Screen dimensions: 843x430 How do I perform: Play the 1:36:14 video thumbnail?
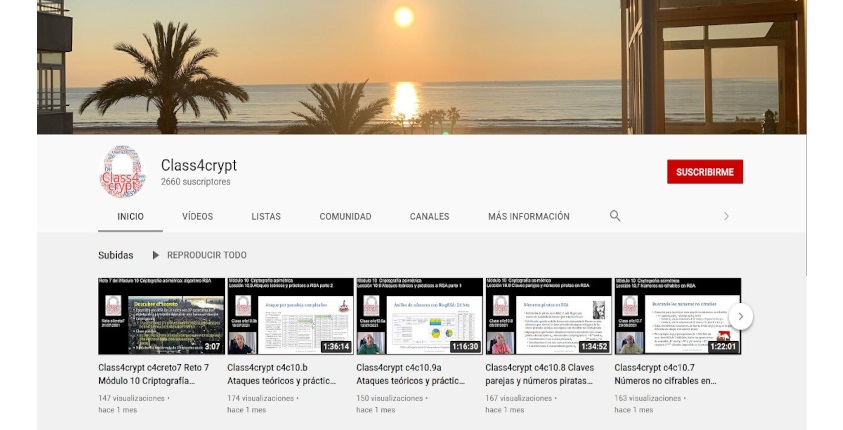pos(290,316)
